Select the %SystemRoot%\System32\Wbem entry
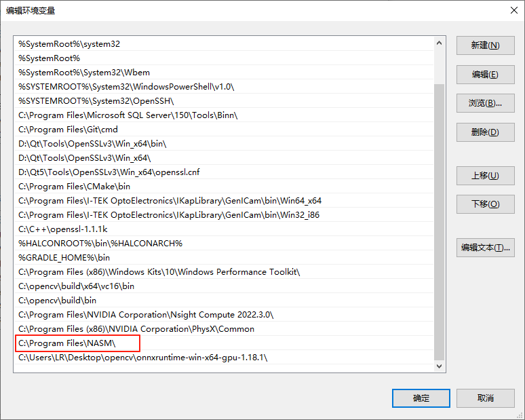Viewport: 525px width, 420px height. coord(224,73)
